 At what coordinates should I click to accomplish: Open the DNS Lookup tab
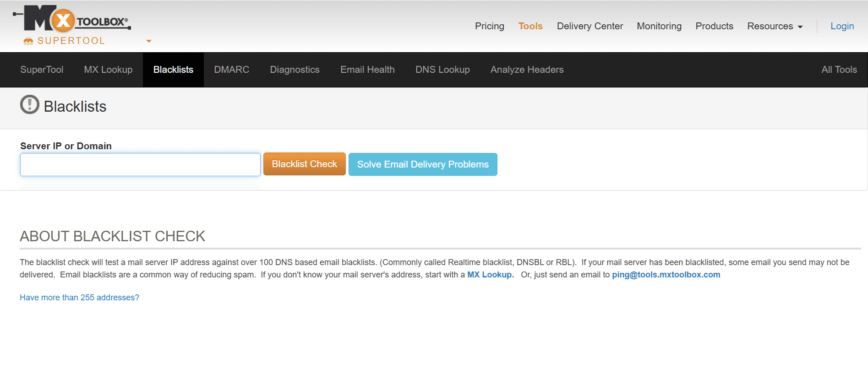[x=442, y=70]
